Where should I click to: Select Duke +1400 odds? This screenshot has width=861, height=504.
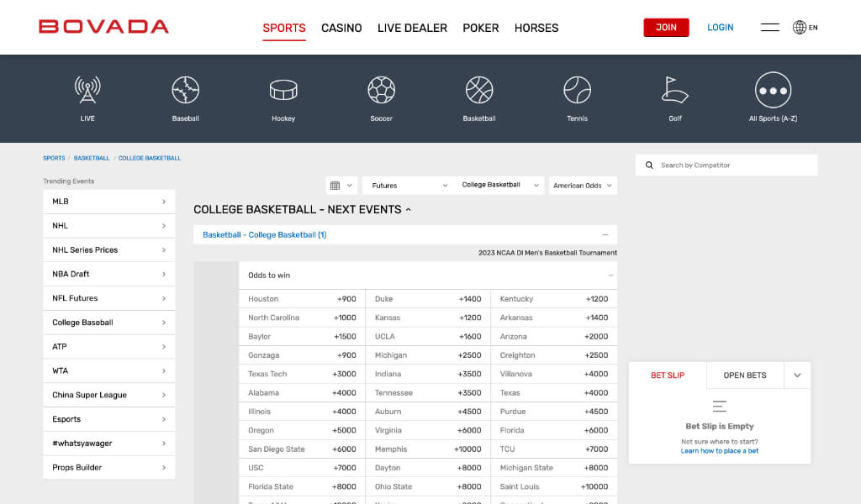(428, 299)
